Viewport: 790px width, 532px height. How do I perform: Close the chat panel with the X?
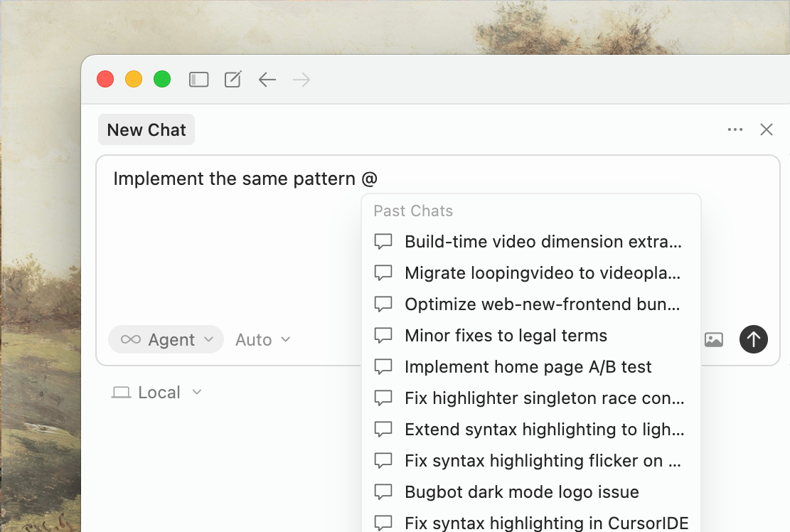(767, 129)
